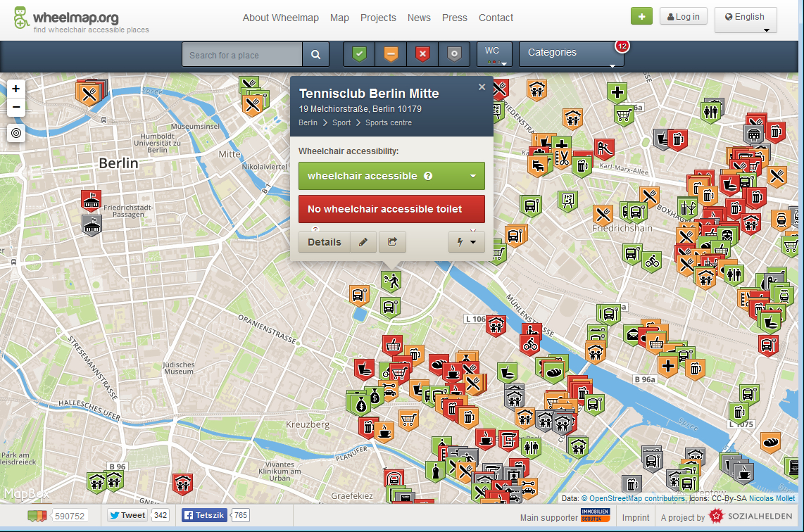Expand the Categories dropdown
The width and height of the screenshot is (804, 532).
571,54
